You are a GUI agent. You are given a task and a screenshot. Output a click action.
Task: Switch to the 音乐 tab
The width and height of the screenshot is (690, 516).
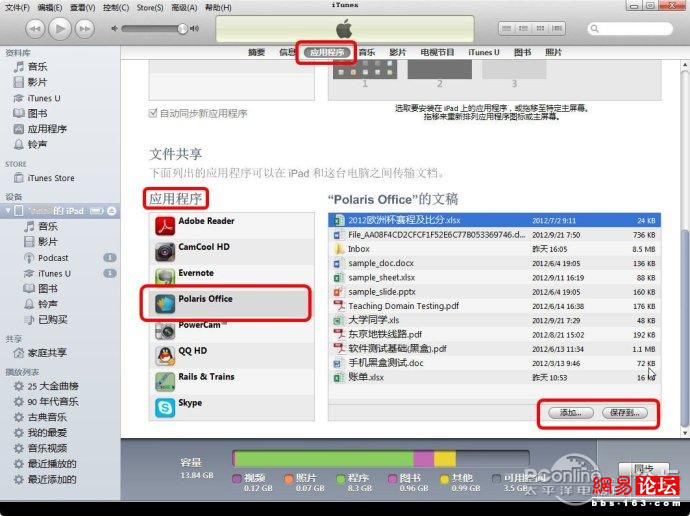pos(367,52)
